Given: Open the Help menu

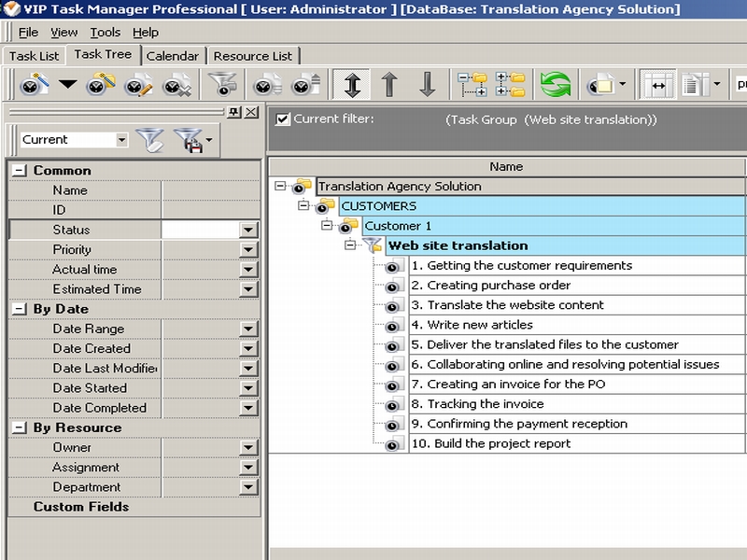Looking at the screenshot, I should pos(146,33).
